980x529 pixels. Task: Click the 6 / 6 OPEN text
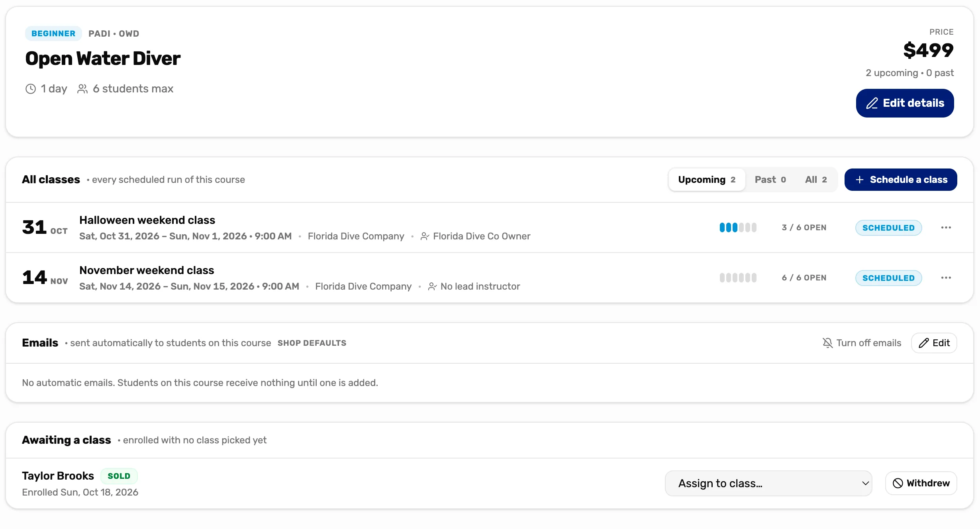[804, 278]
